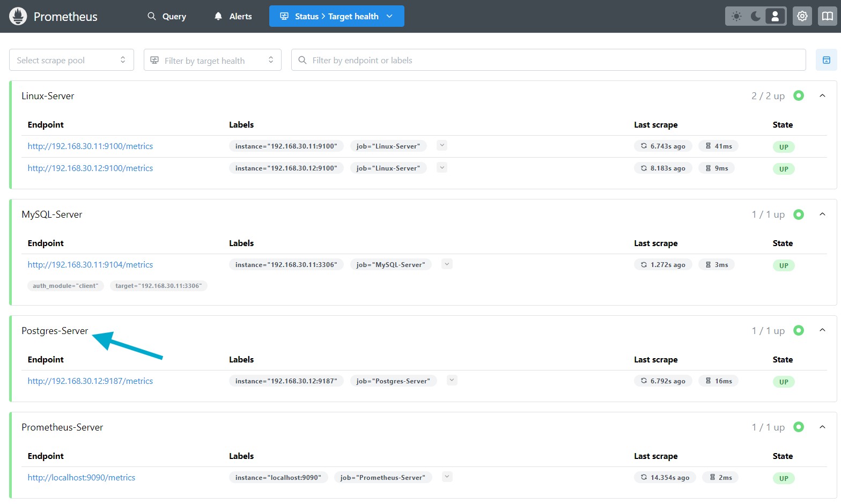
Task: Switch to light theme with sun icon
Action: (x=736, y=16)
